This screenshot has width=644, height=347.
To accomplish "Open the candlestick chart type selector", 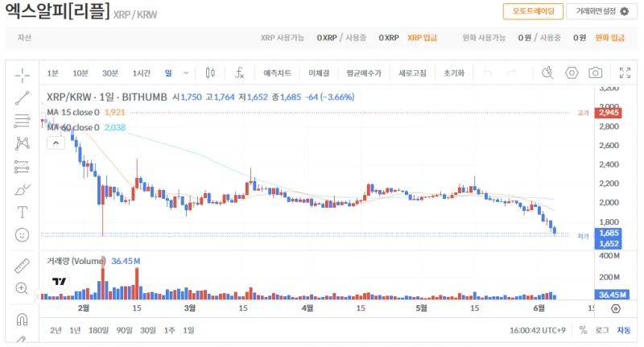I will [210, 73].
